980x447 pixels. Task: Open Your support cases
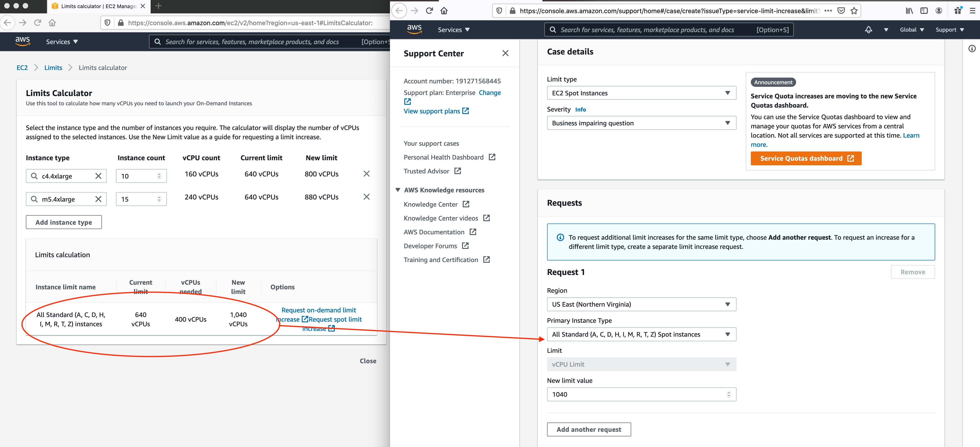(x=431, y=144)
